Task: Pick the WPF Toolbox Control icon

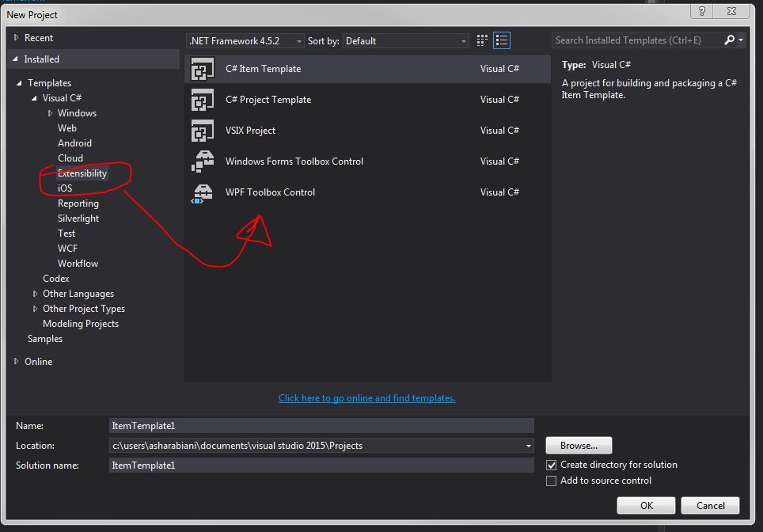Action: (202, 192)
